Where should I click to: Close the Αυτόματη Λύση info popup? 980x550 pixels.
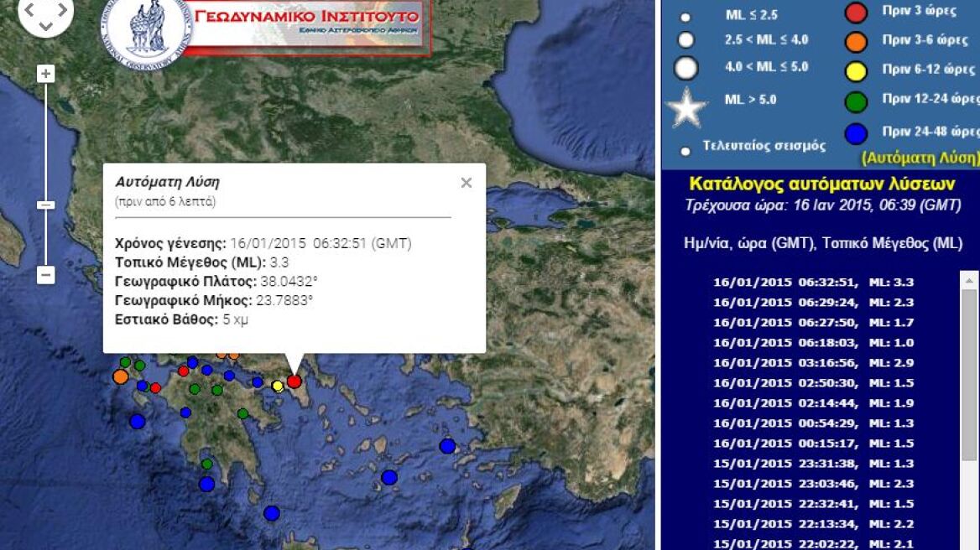[467, 183]
